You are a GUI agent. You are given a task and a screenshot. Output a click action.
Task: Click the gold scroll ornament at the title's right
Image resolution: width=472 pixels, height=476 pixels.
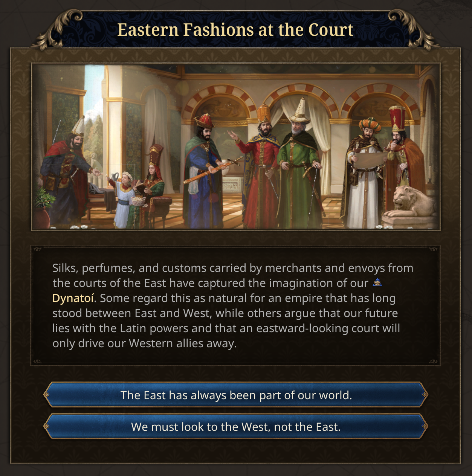click(414, 30)
